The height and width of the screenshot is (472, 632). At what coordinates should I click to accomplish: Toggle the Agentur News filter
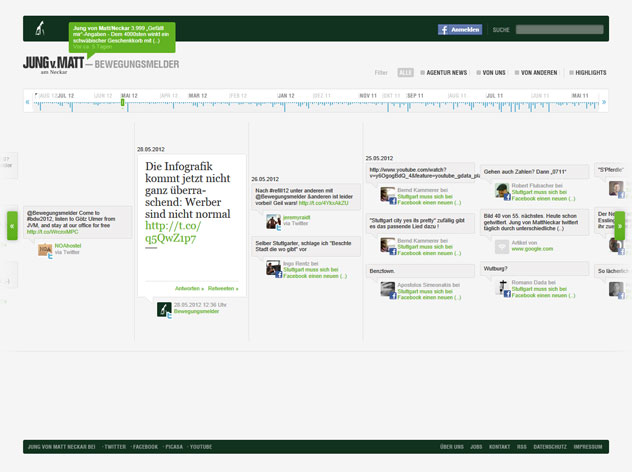444,73
